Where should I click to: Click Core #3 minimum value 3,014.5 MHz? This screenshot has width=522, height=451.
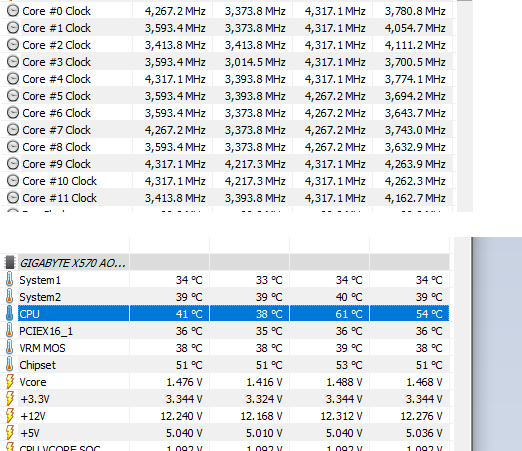pos(255,62)
